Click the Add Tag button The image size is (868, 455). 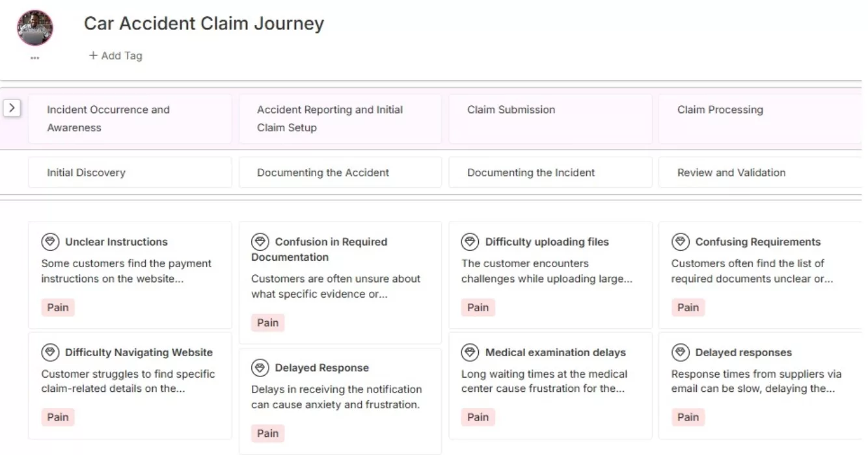[115, 56]
